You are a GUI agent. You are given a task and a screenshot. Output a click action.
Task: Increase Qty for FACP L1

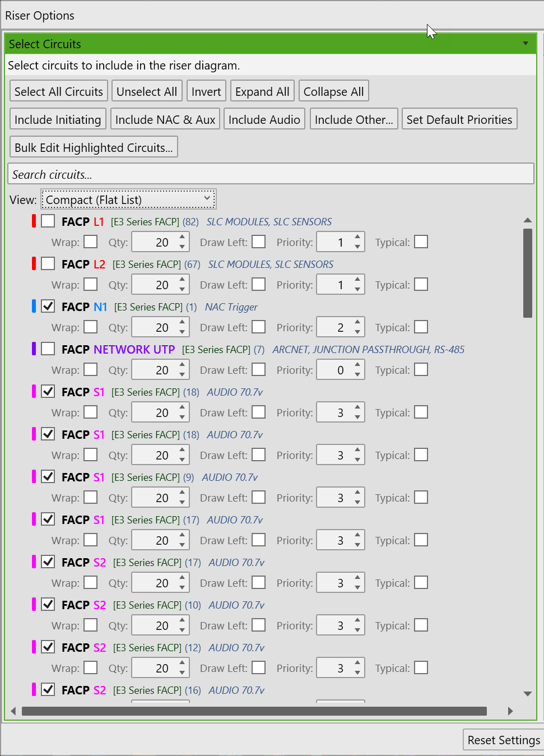point(182,237)
